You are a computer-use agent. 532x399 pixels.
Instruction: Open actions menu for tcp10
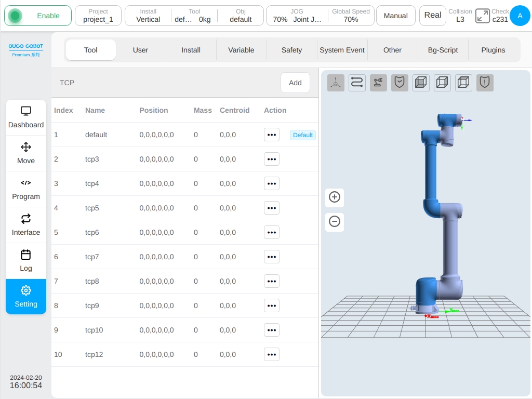tap(271, 330)
